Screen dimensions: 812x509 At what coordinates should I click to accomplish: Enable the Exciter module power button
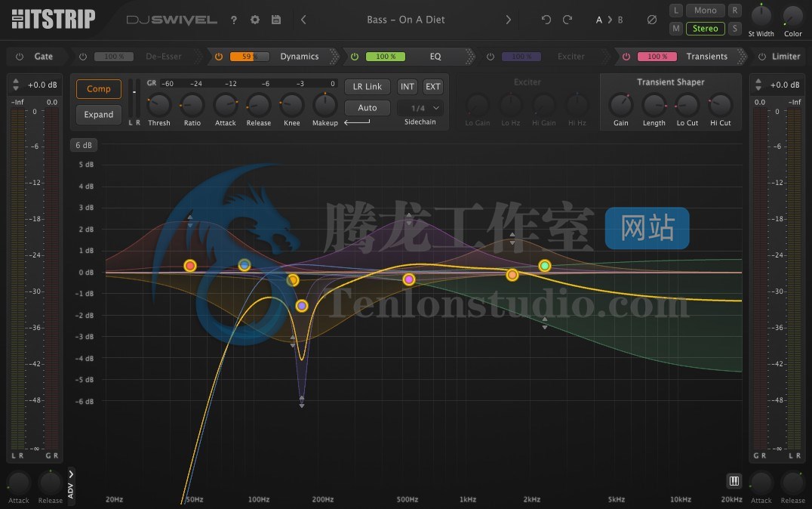(491, 57)
